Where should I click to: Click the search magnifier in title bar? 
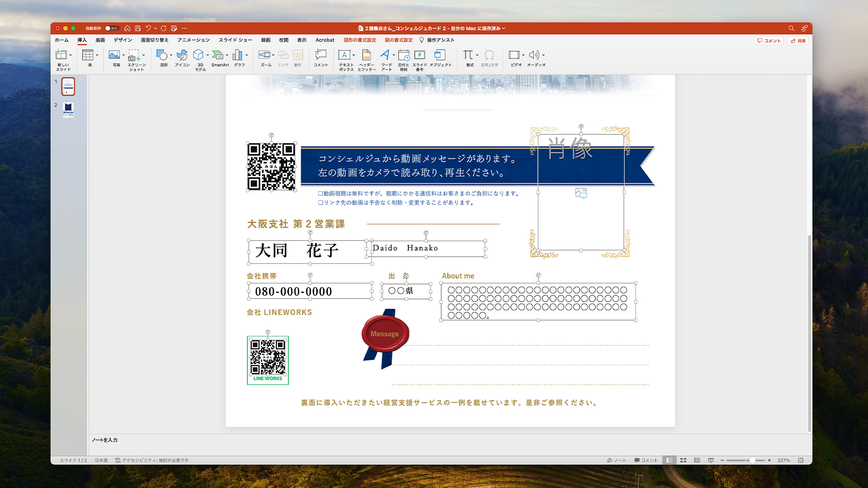[791, 28]
